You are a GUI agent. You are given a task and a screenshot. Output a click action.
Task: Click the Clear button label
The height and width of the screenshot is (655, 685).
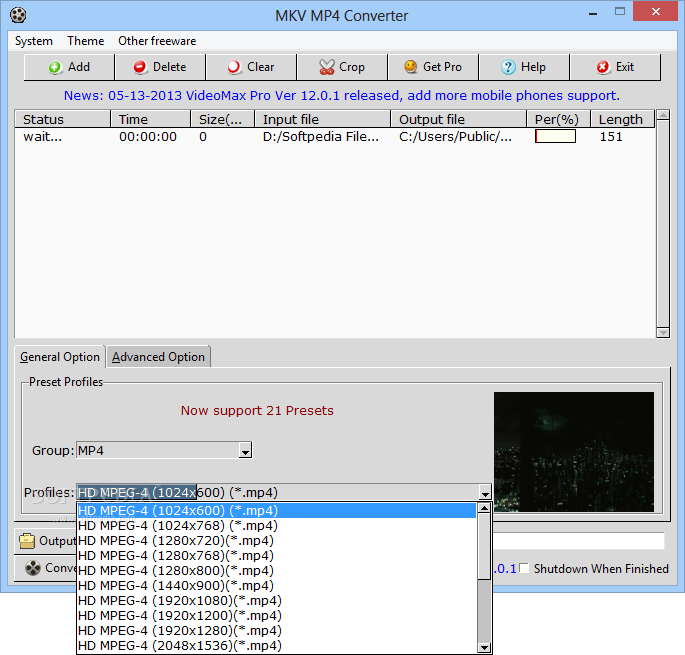pyautogui.click(x=261, y=67)
